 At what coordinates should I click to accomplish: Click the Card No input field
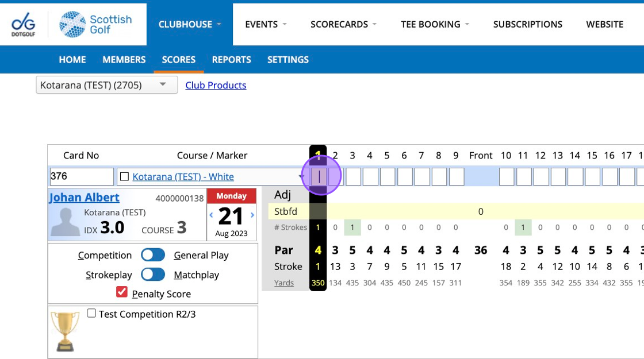(x=82, y=176)
